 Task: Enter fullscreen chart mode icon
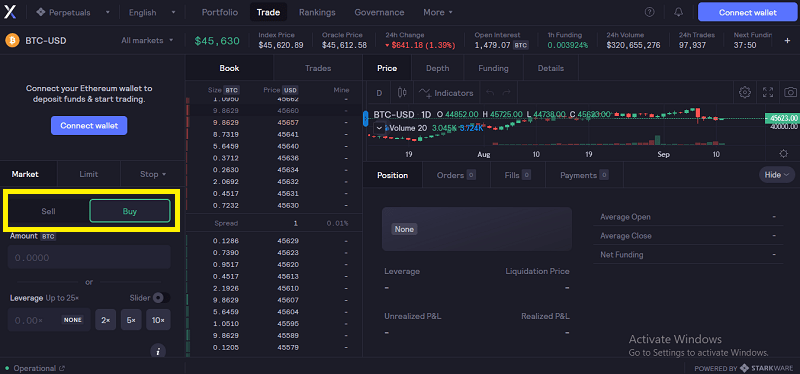click(768, 92)
